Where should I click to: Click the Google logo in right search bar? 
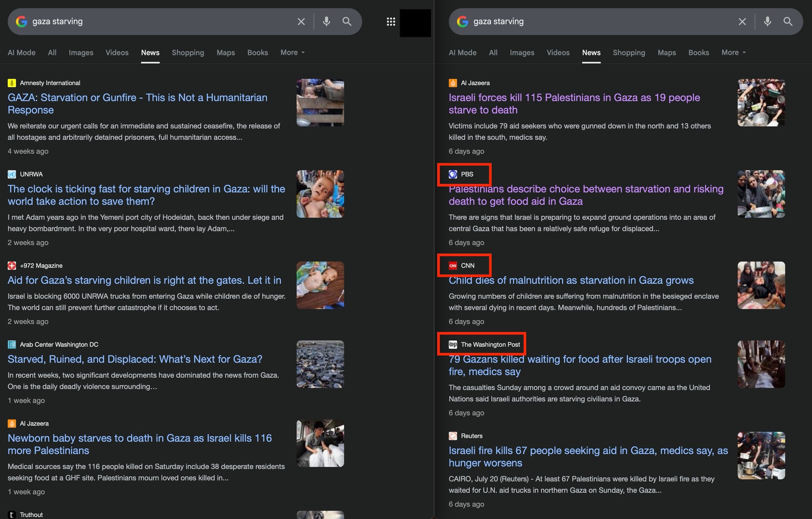click(462, 22)
